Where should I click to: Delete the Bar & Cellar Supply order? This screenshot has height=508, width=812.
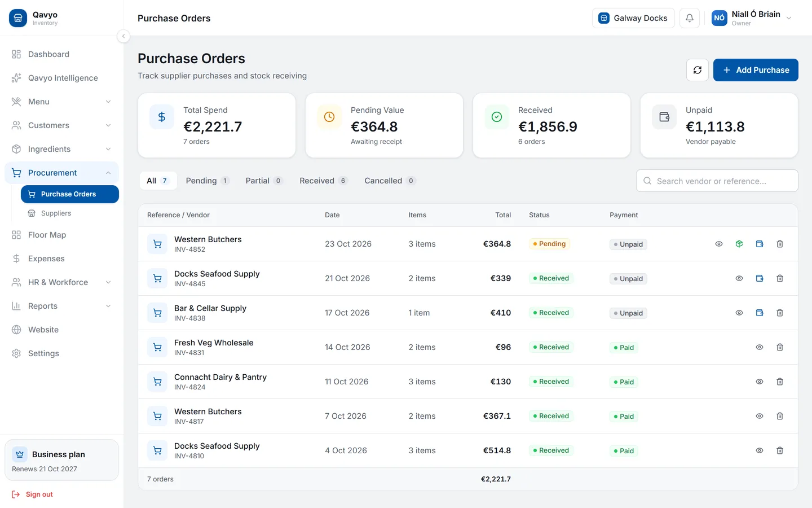[x=780, y=313]
